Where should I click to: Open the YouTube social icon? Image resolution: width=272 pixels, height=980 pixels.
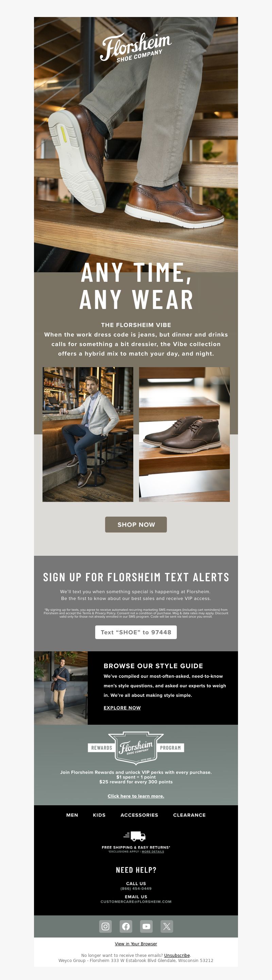pyautogui.click(x=147, y=926)
